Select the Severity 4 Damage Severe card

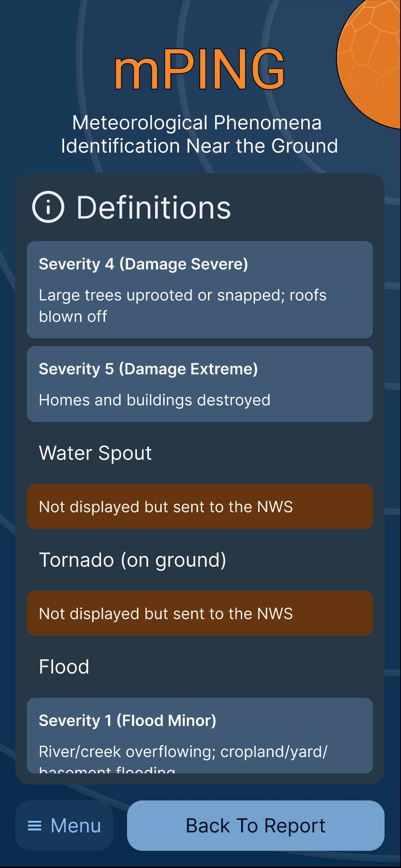pos(200,290)
